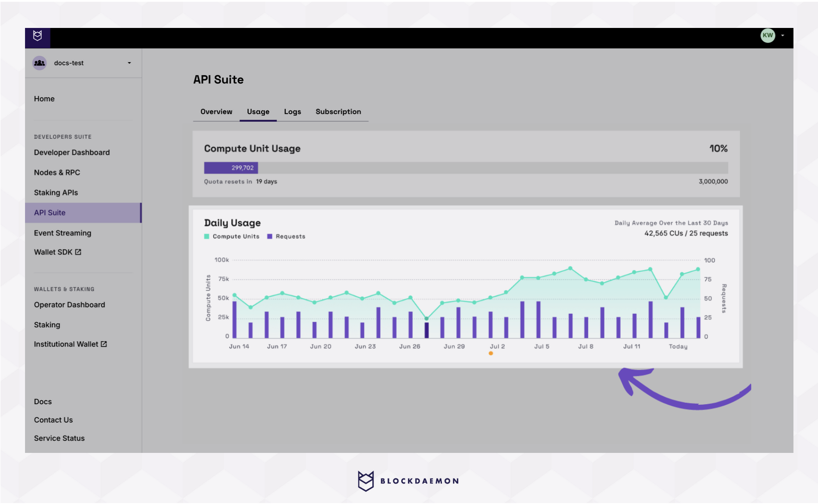This screenshot has width=818, height=504.
Task: Click the 19 days quota reset text
Action: tap(266, 182)
